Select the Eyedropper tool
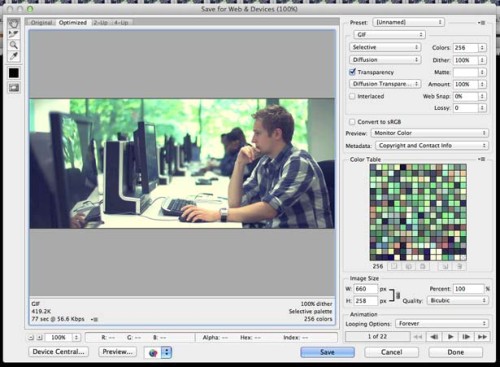 pos(14,56)
